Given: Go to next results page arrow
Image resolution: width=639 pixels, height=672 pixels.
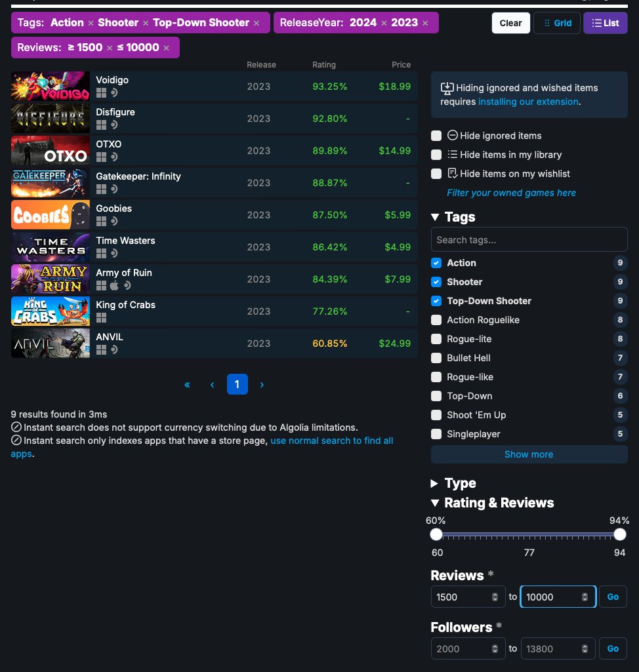Looking at the screenshot, I should (x=262, y=384).
